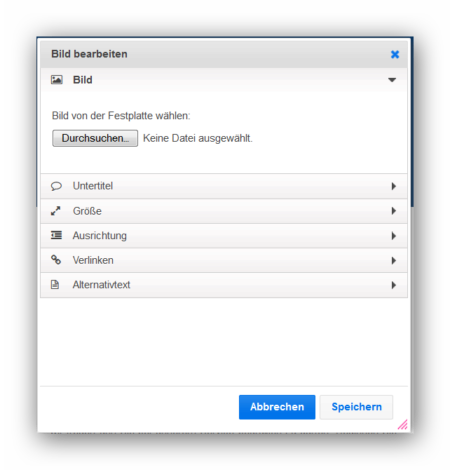Click the chain link Verlinken icon
The width and height of the screenshot is (450, 470).
(x=56, y=260)
